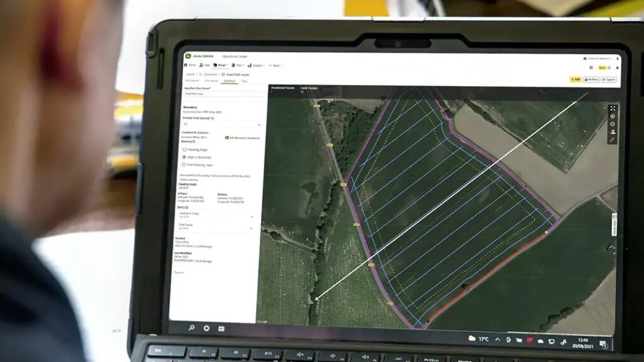Select the Heading Angle radio button
This screenshot has height=362, width=644.
pos(184,150)
